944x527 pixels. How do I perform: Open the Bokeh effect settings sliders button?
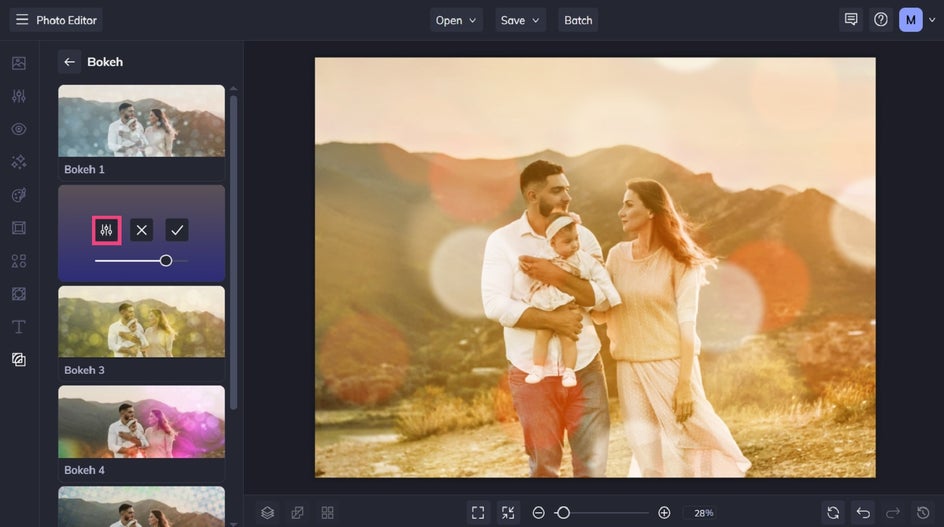(107, 230)
